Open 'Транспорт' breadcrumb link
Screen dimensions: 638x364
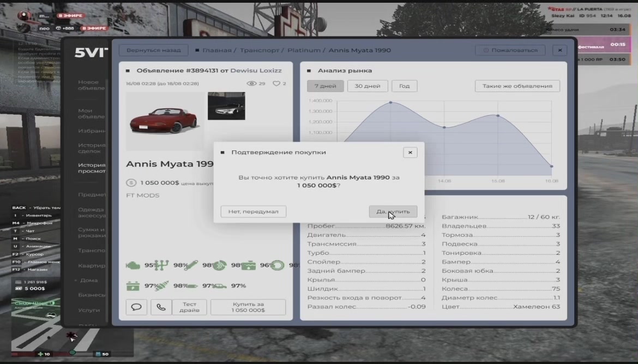coord(259,50)
